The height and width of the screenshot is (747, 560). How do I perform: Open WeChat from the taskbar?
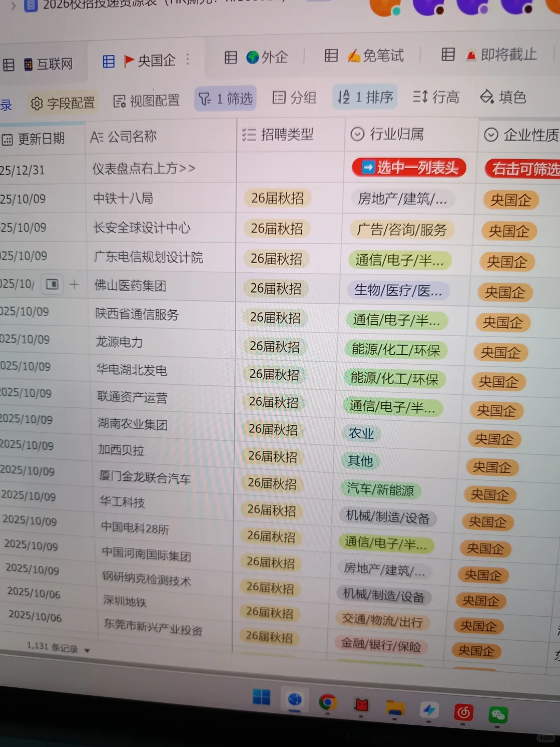click(498, 715)
